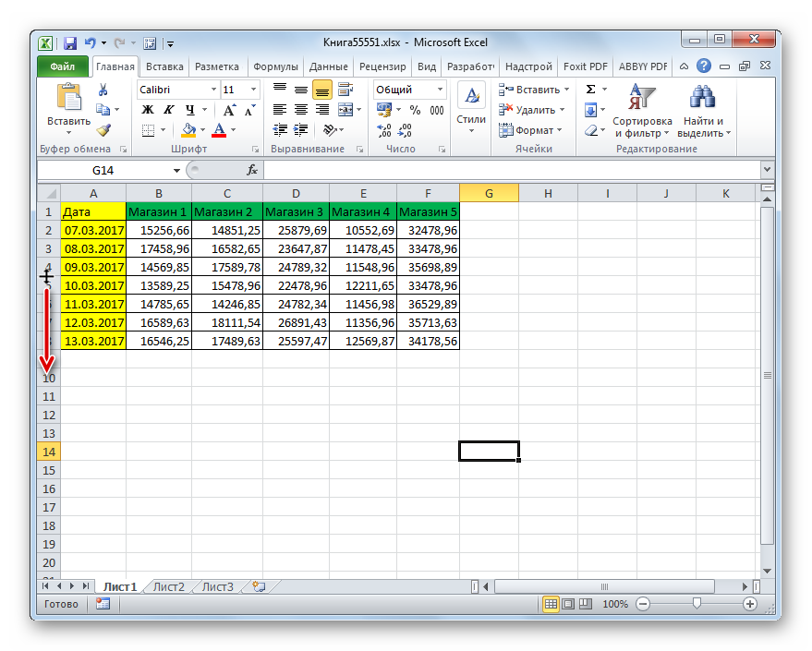This screenshot has height=651, width=812.
Task: Open Sort and Filter tool
Action: point(642,111)
